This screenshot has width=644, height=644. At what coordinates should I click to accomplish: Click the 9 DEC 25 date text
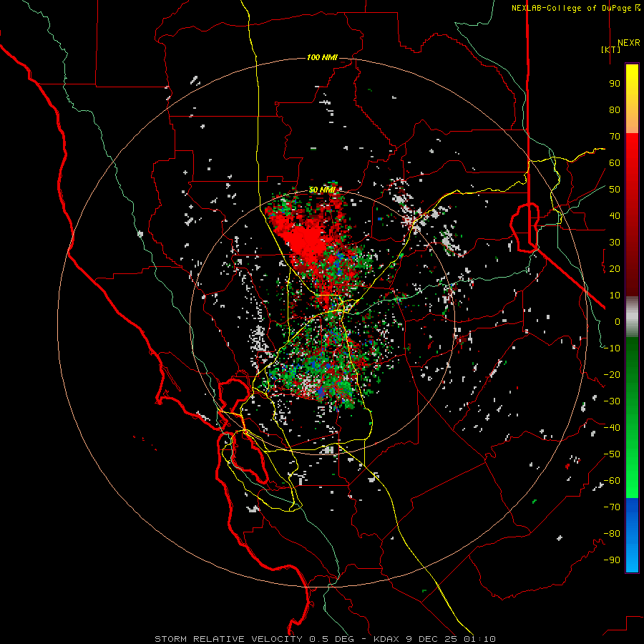(x=431, y=639)
